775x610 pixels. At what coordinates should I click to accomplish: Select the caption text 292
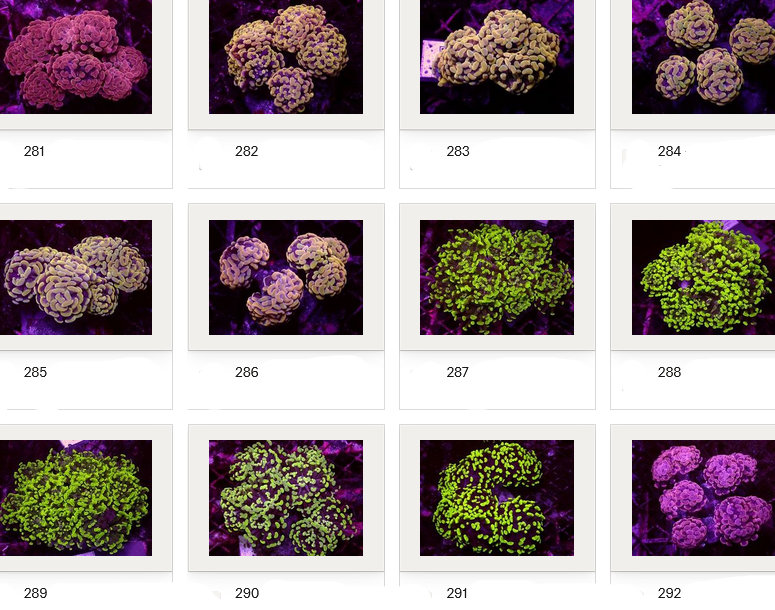(x=669, y=593)
